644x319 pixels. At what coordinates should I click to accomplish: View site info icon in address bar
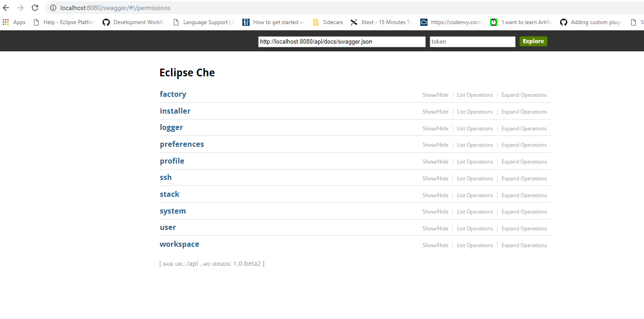click(53, 8)
